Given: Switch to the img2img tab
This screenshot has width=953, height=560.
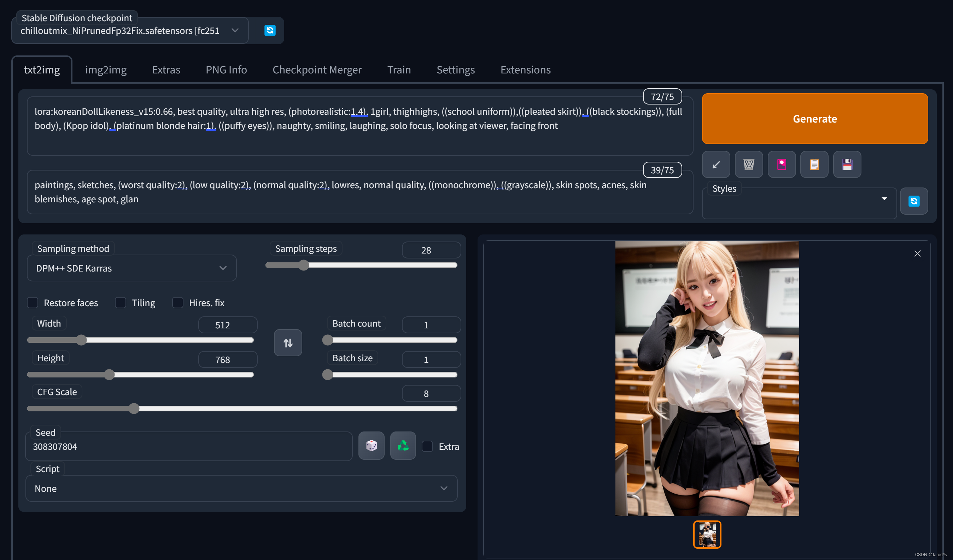Looking at the screenshot, I should coord(105,70).
